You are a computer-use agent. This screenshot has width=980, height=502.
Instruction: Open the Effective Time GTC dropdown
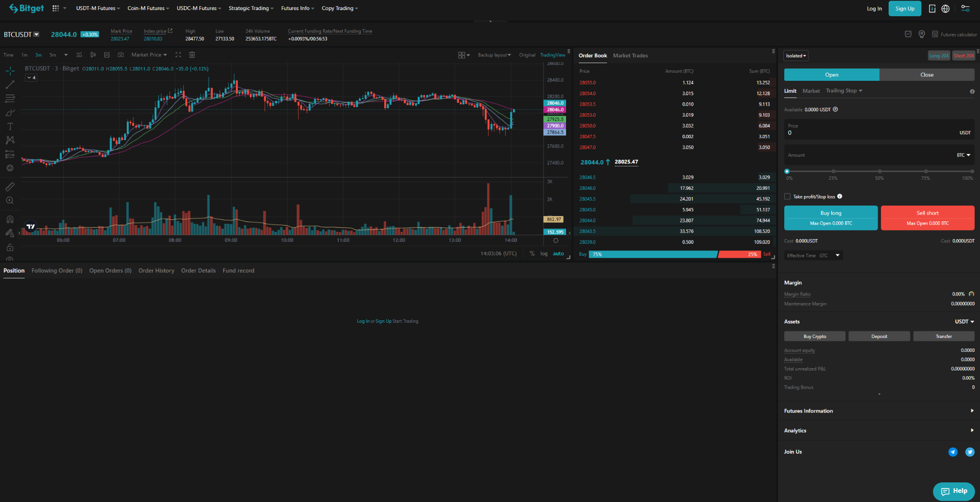813,255
